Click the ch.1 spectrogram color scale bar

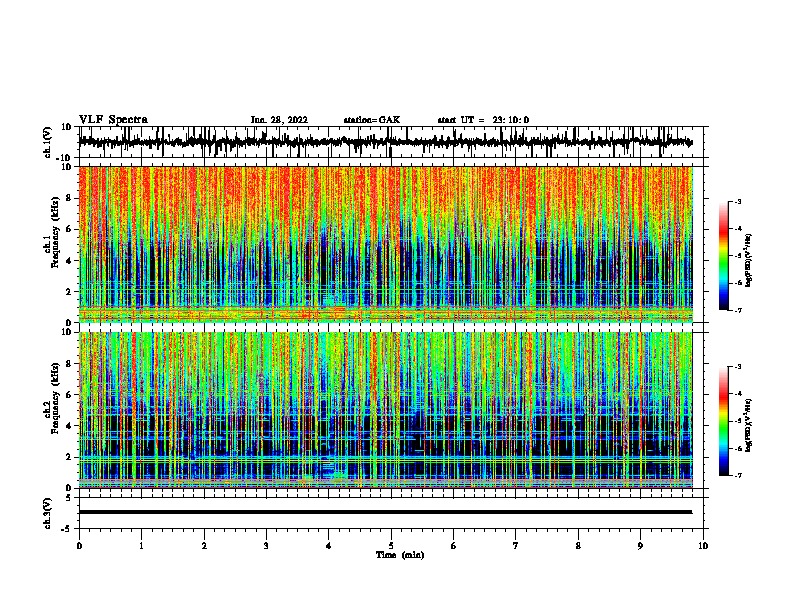[724, 256]
